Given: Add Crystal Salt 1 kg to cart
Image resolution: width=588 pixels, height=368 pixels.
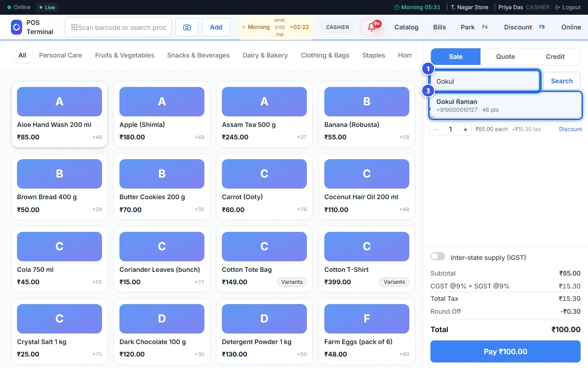Looking at the screenshot, I should point(59,332).
